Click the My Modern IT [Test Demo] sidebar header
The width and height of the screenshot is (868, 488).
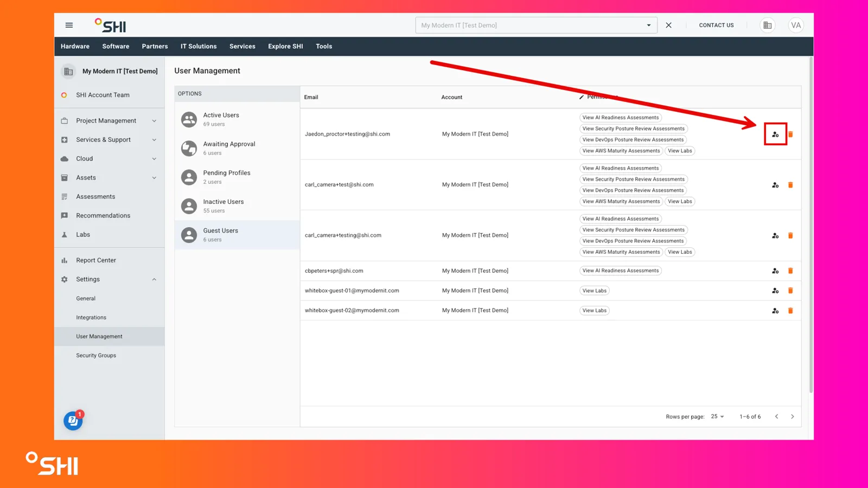(110, 71)
